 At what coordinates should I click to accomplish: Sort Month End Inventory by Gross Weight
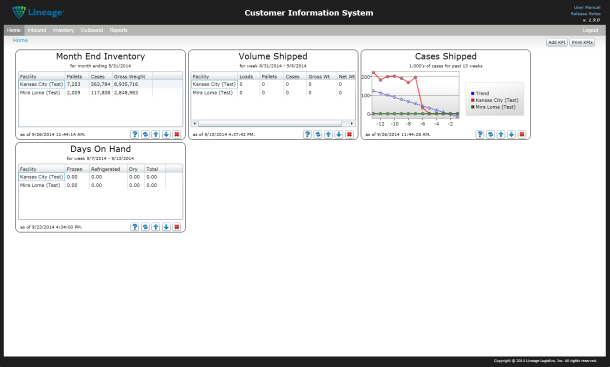point(132,76)
